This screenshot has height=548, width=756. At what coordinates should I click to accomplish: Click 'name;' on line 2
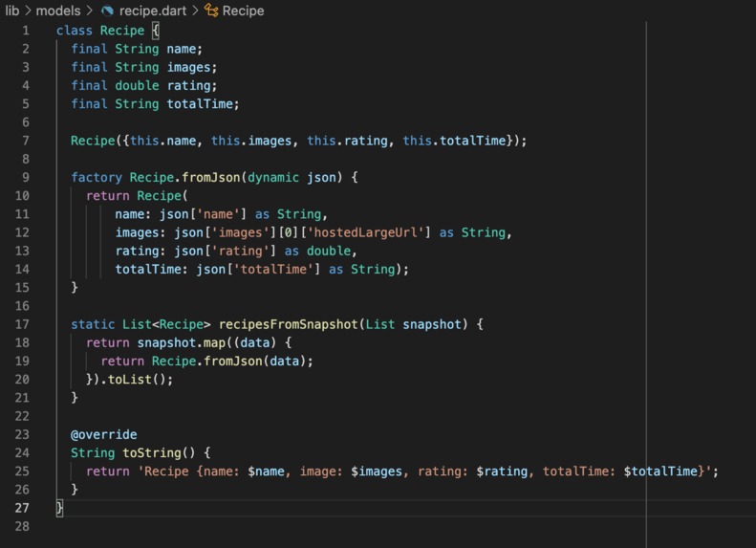(x=184, y=49)
